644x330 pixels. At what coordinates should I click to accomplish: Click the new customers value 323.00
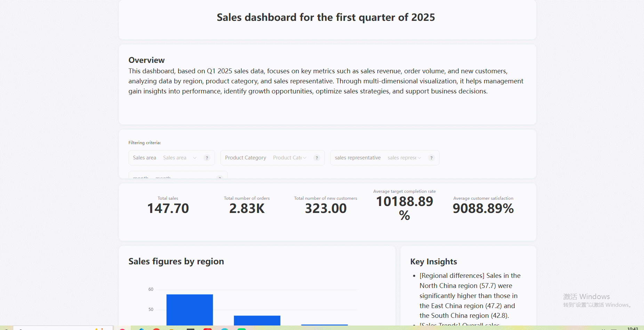coord(325,208)
